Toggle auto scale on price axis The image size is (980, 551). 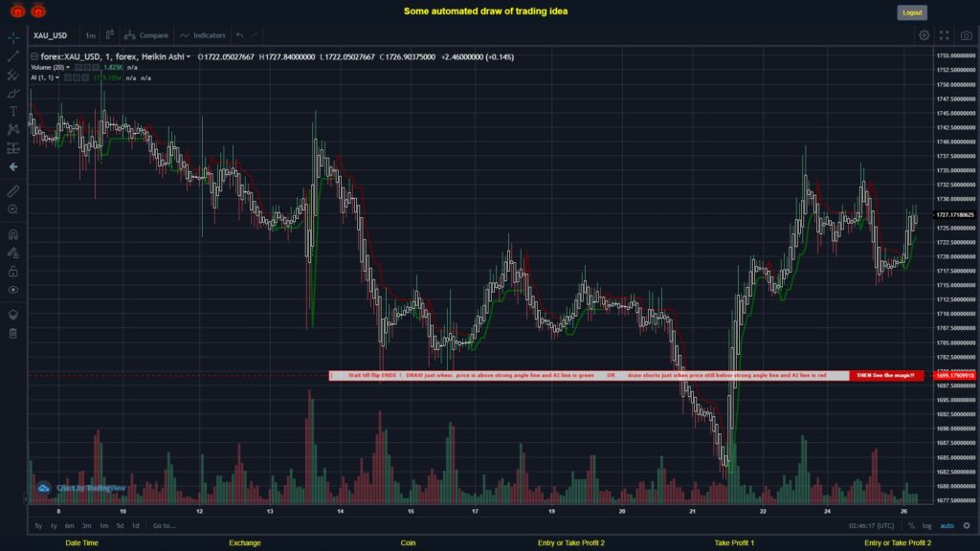(947, 526)
